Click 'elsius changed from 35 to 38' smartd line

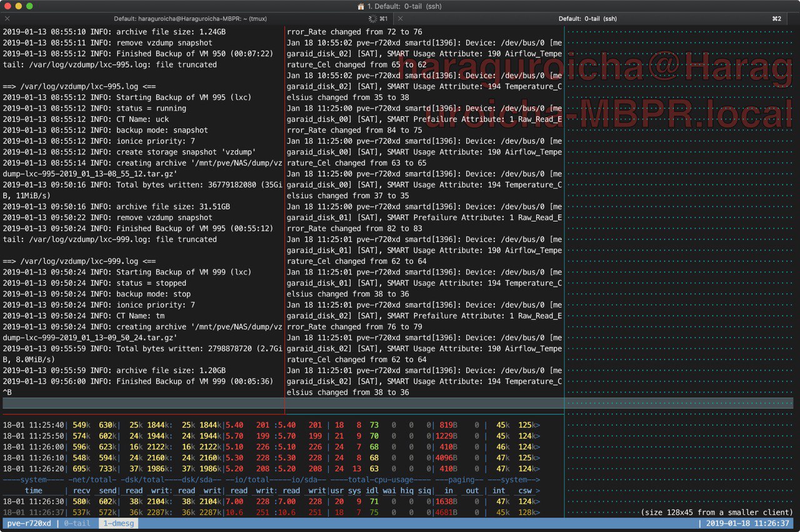[x=348, y=98]
